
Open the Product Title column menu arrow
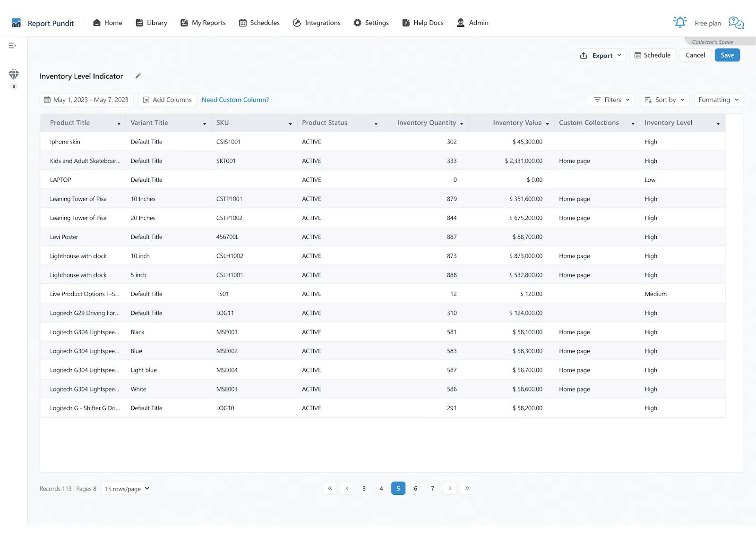point(119,124)
